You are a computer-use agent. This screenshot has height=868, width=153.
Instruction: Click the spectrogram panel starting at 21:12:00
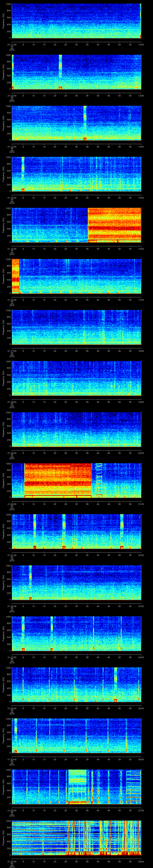tap(77, 72)
